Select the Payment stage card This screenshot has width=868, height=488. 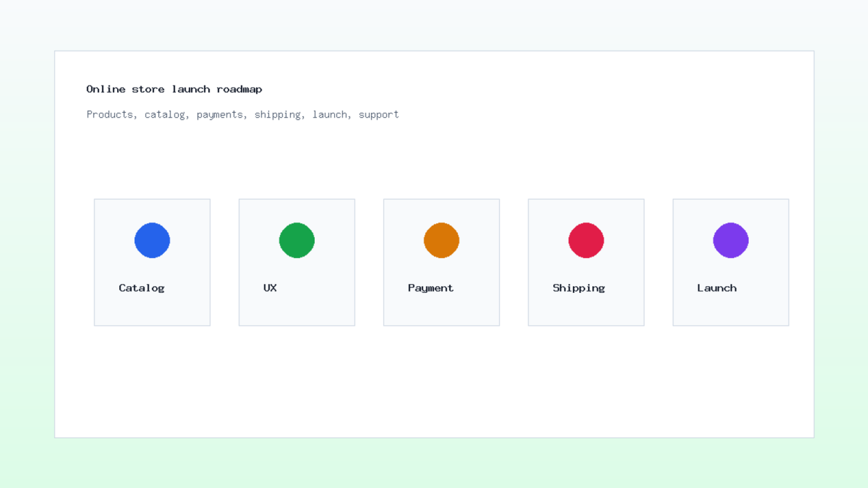[x=442, y=262]
